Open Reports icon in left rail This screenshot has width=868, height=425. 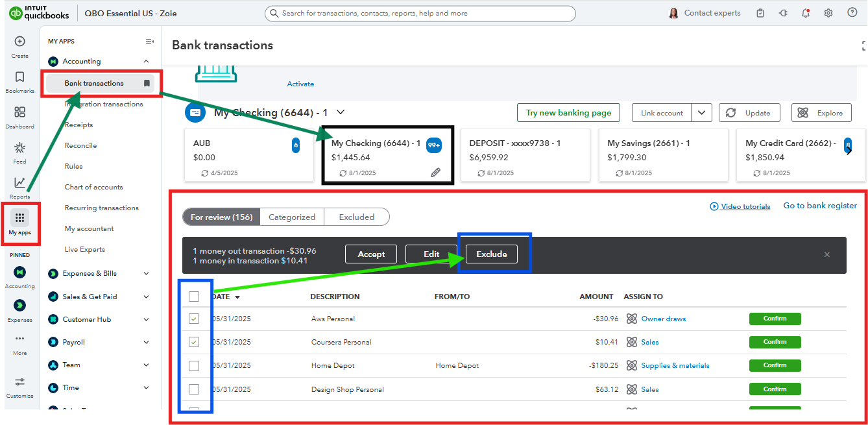click(19, 183)
